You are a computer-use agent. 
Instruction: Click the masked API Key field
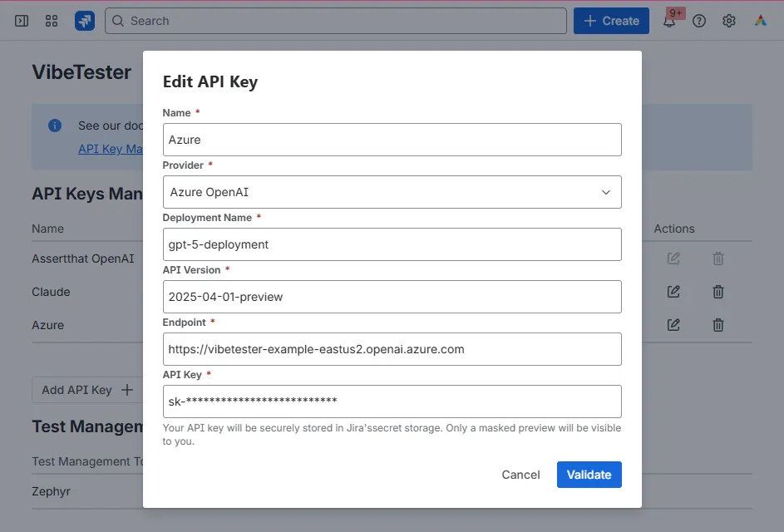point(392,401)
